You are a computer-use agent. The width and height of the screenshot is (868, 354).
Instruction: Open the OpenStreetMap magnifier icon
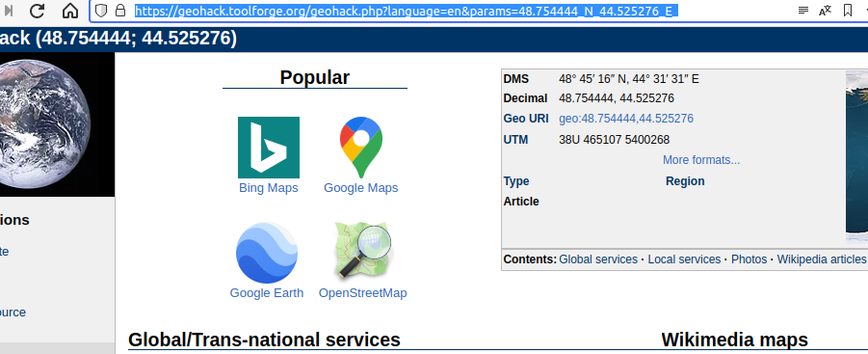coord(362,251)
